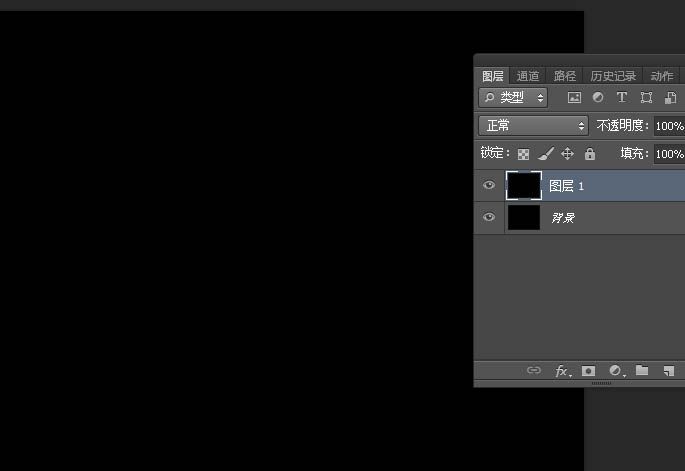Image resolution: width=685 pixels, height=471 pixels.
Task: Hide the 背景 layer eye icon
Action: tap(489, 218)
